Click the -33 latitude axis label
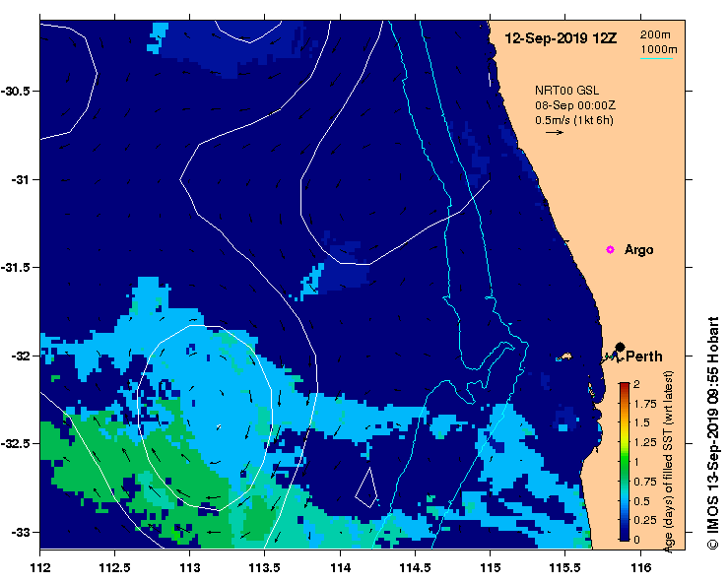Screen dimensions: 728x583 [x=20, y=532]
